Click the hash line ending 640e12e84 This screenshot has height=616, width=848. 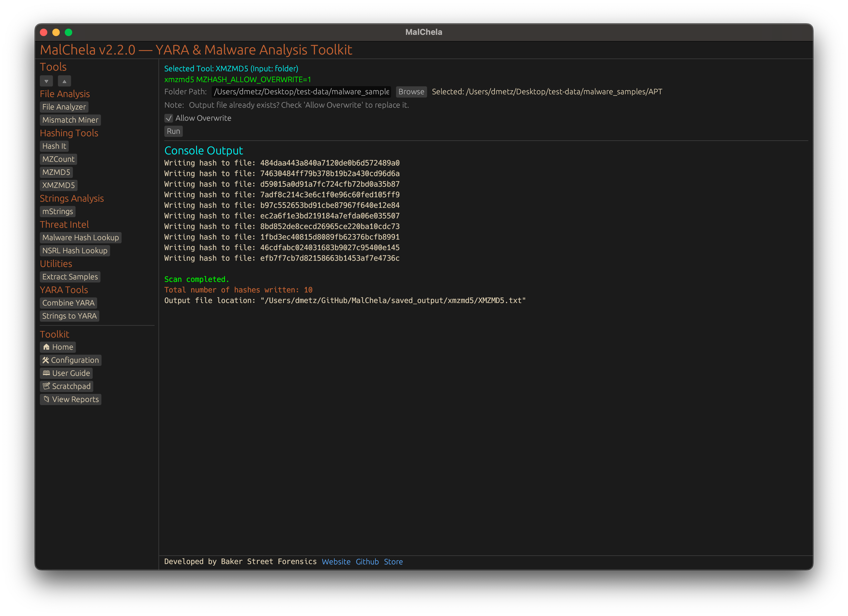pos(282,205)
